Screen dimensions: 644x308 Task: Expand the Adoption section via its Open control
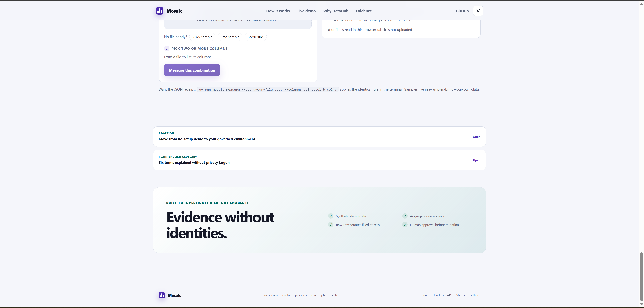click(477, 137)
